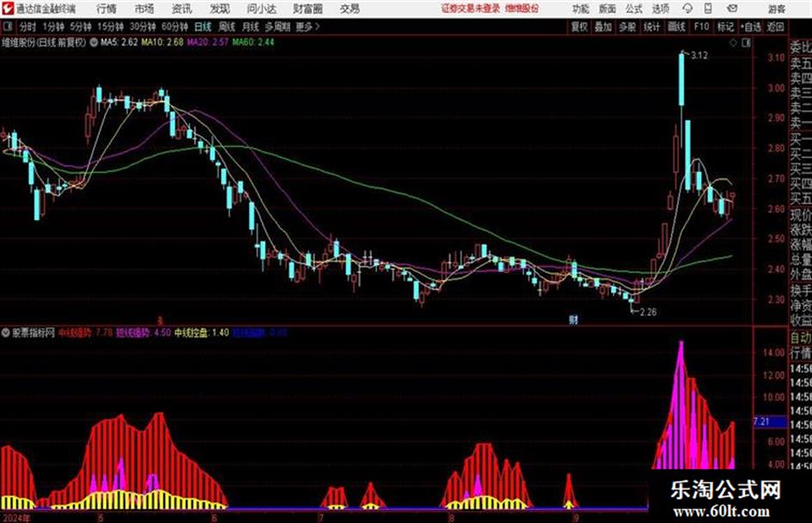812x523 pixels.
Task: Click the 2024年 date axis label
Action: (16, 518)
